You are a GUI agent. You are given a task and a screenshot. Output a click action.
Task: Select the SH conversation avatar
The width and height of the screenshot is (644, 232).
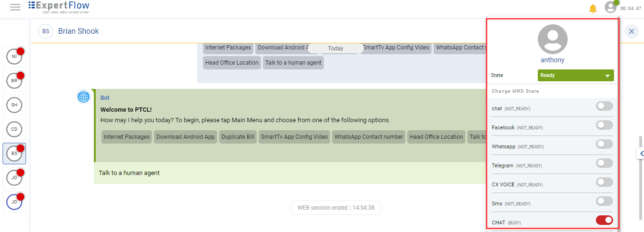(x=14, y=105)
